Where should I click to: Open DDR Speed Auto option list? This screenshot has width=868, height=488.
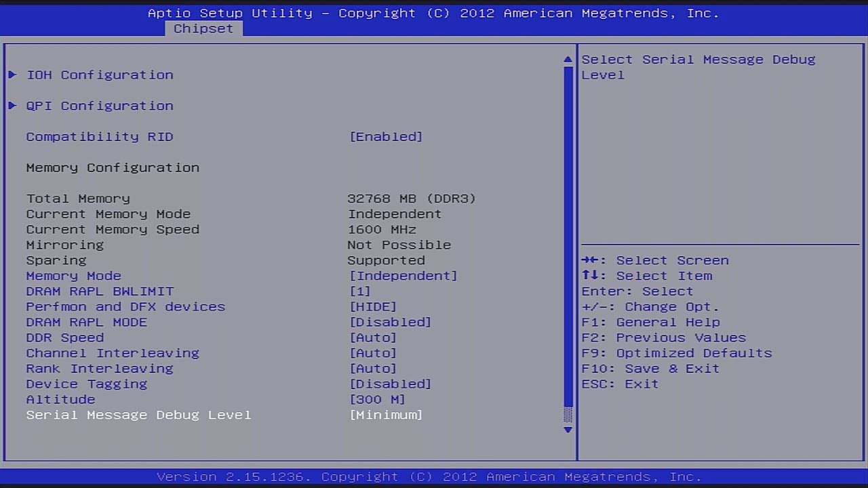click(373, 338)
